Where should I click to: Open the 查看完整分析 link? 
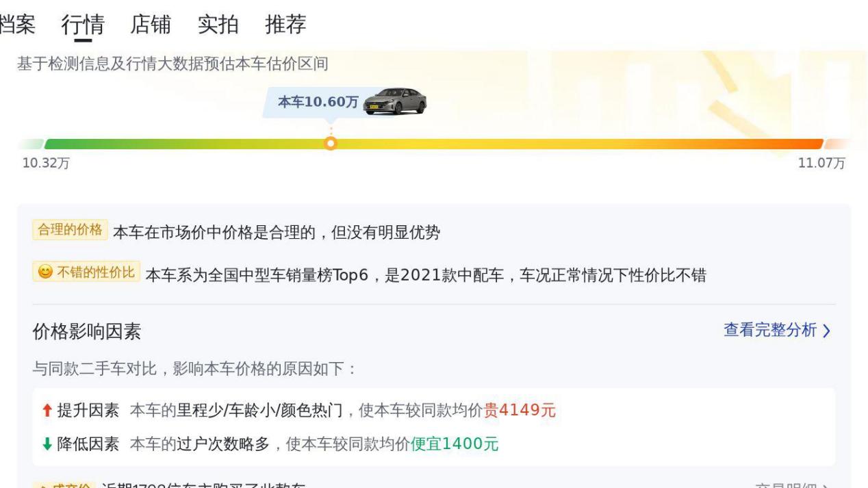(770, 331)
